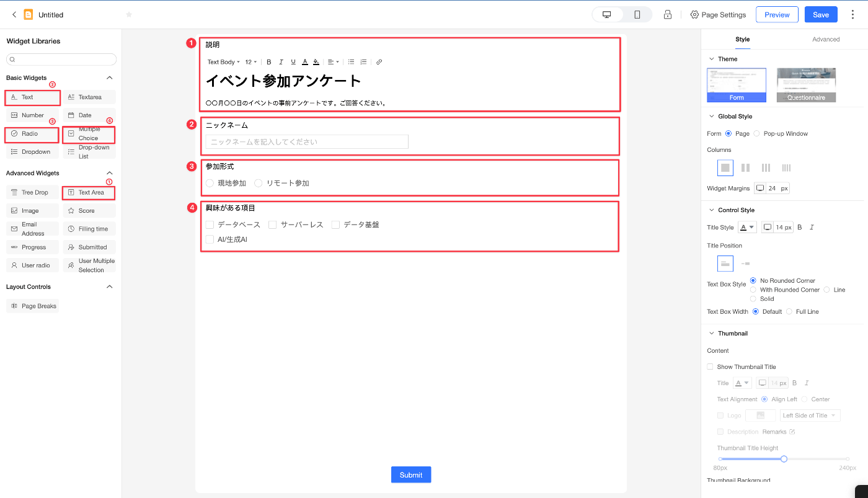Switch to the Advanced tab
The height and width of the screenshot is (498, 868).
point(826,39)
